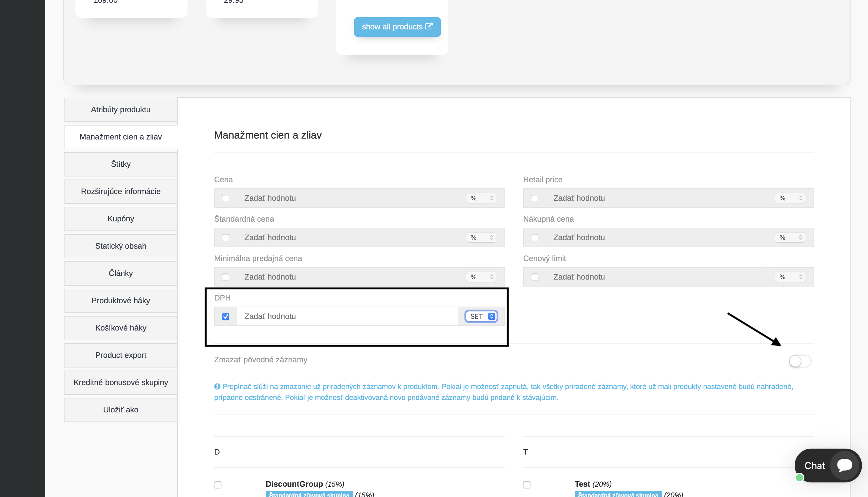Uncheck the DPH checkbox
This screenshot has height=497, width=868.
pyautogui.click(x=225, y=317)
